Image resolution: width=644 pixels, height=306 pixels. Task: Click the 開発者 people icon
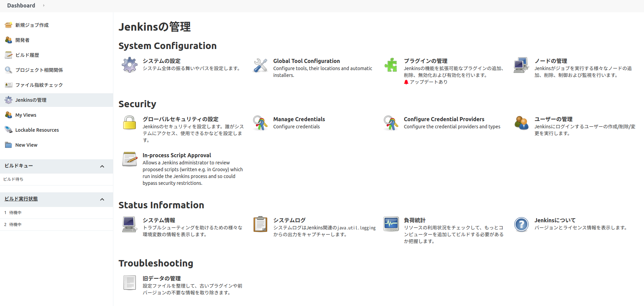point(9,40)
